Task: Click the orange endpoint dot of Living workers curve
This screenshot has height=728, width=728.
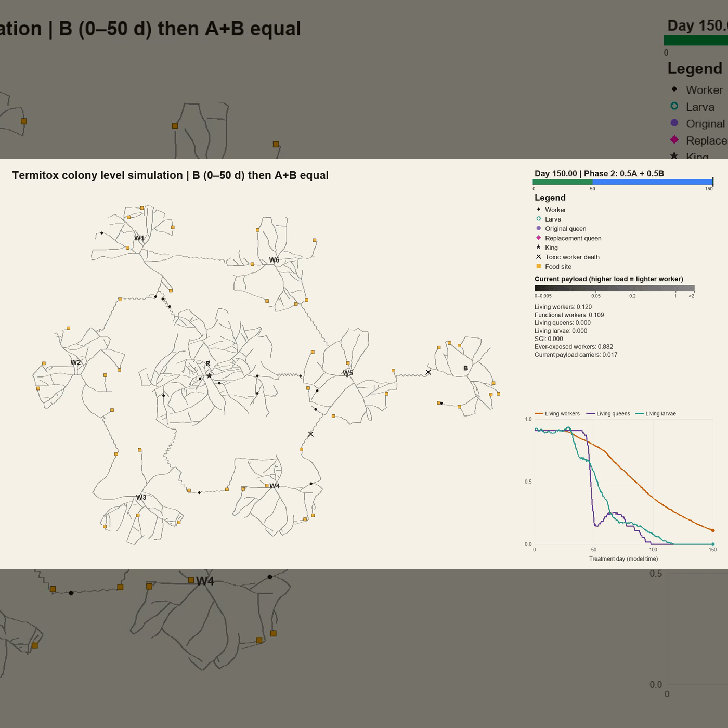Action: pos(713,530)
